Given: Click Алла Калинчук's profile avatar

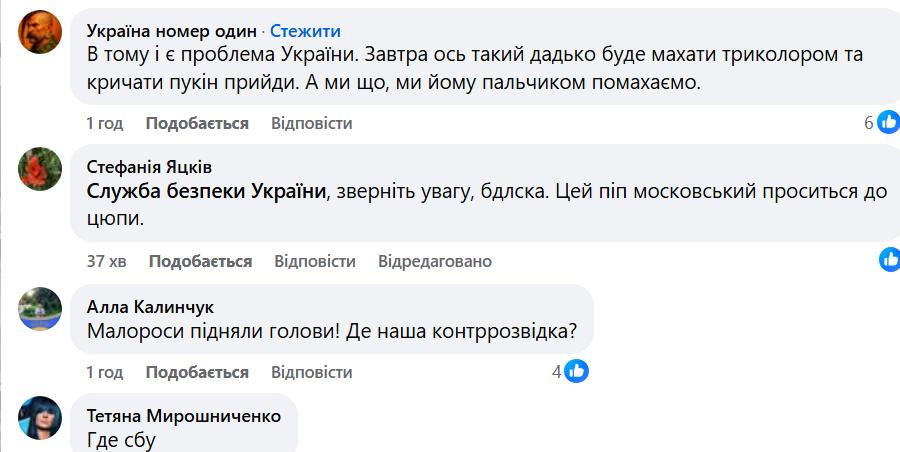Looking at the screenshot, I should tap(41, 306).
